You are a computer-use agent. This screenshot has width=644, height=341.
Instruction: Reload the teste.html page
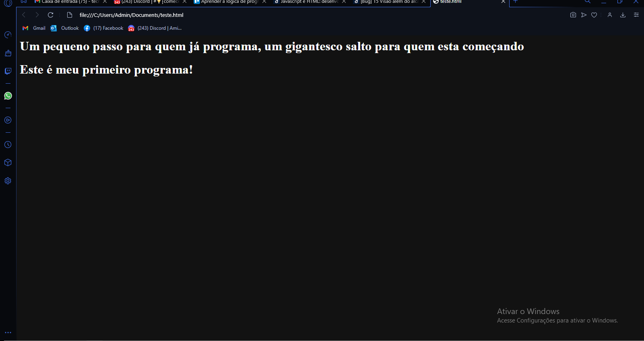pyautogui.click(x=51, y=15)
